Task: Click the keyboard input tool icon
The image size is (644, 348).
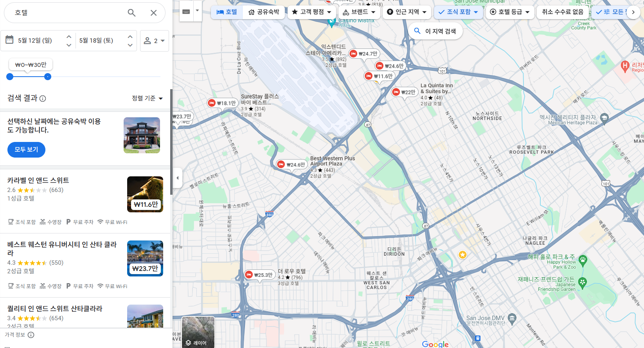Action: pos(186,11)
